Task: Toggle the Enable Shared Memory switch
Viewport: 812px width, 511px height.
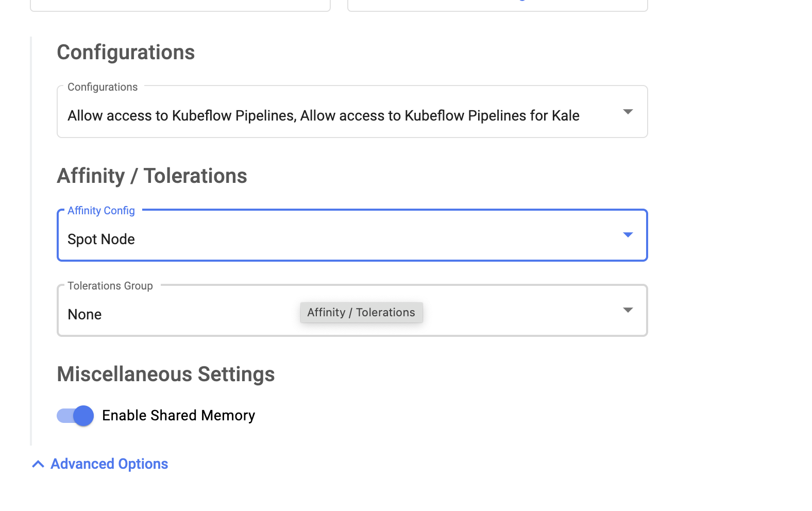Action: 76,416
